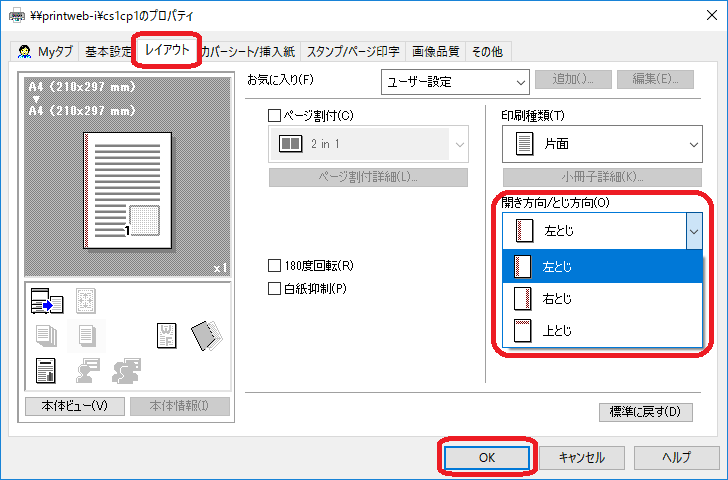Click the dark folder cover-sheet icon

click(207, 335)
